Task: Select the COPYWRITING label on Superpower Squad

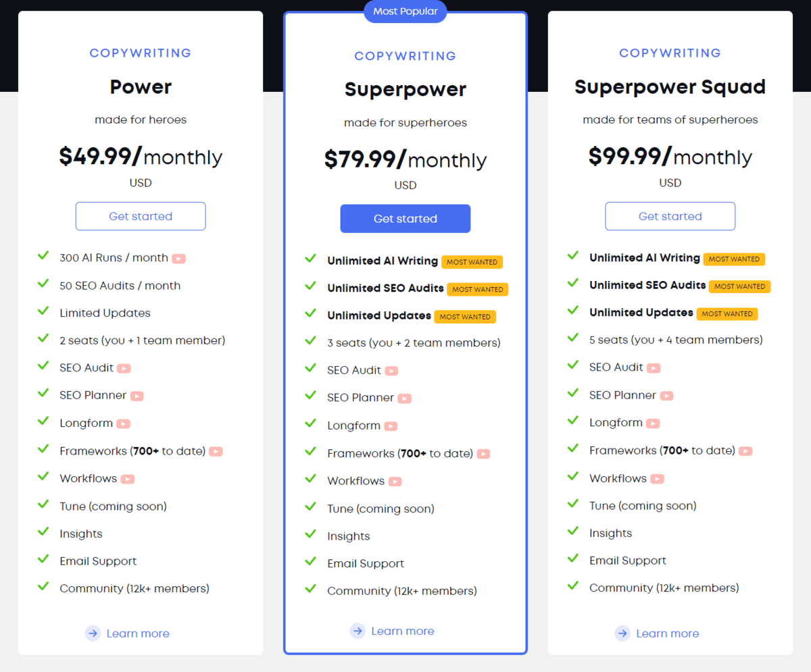Action: 670,53
